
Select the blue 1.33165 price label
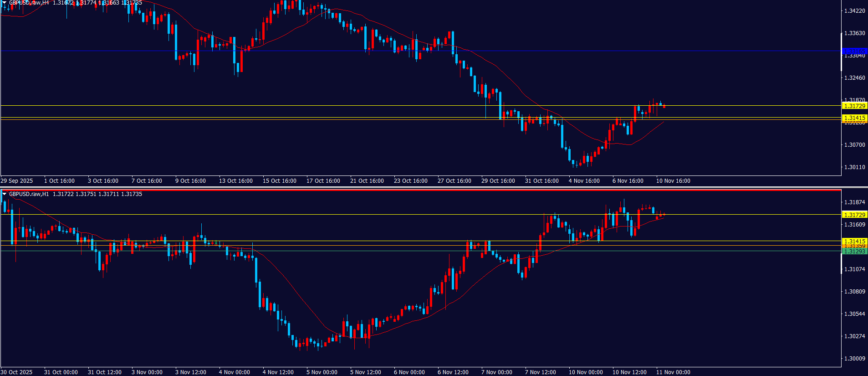[854, 51]
